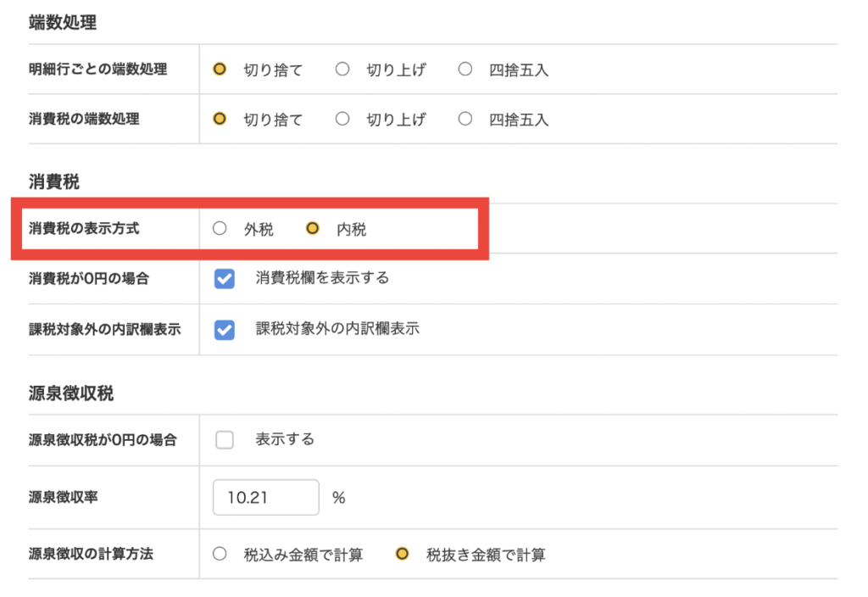
Task: Click the 消費税の表示方式 row label
Action: coord(85,228)
